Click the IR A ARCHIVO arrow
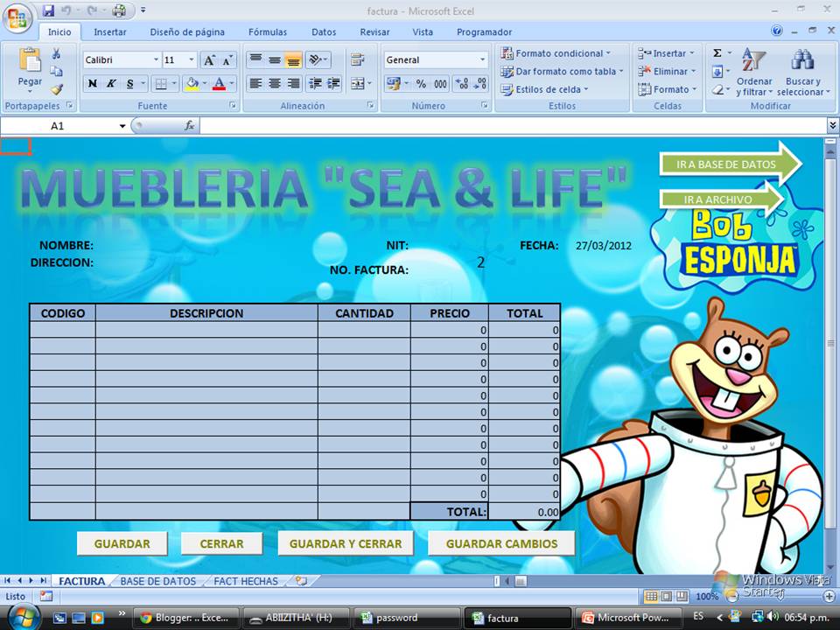Screen dimensions: 840x630 click(722, 199)
